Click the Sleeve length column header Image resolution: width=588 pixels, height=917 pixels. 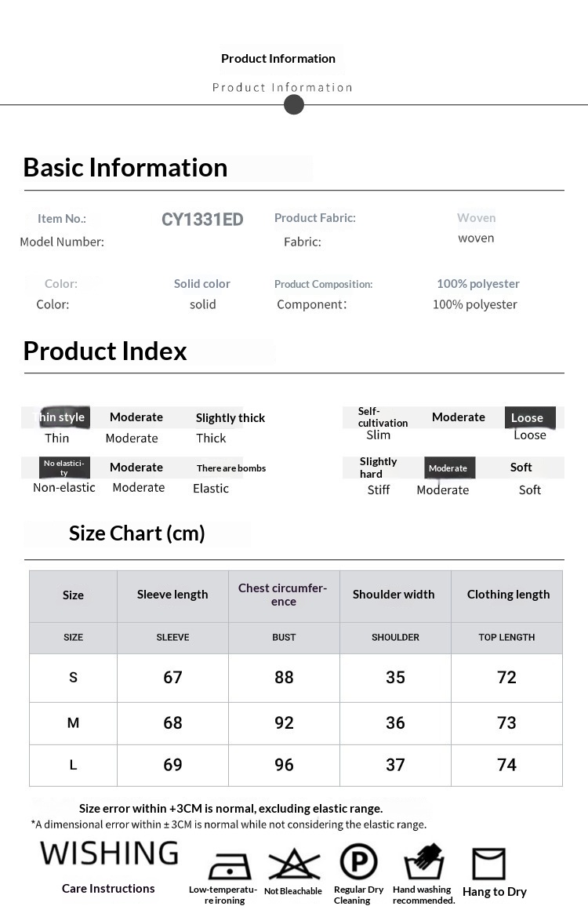click(172, 594)
